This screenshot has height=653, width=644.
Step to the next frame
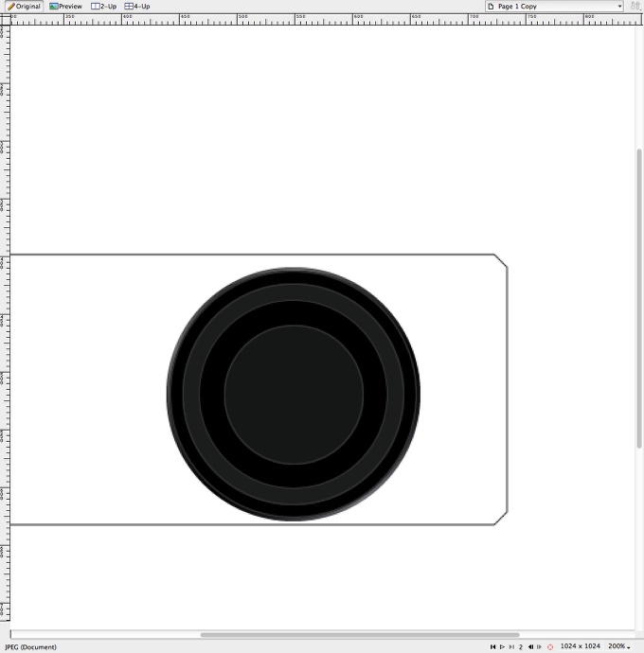(x=540, y=646)
